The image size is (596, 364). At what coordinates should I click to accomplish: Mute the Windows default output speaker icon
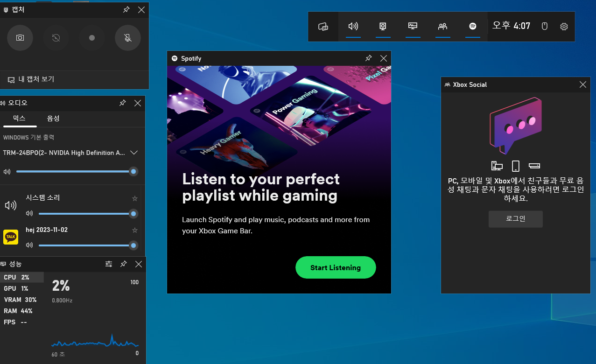[x=7, y=172]
